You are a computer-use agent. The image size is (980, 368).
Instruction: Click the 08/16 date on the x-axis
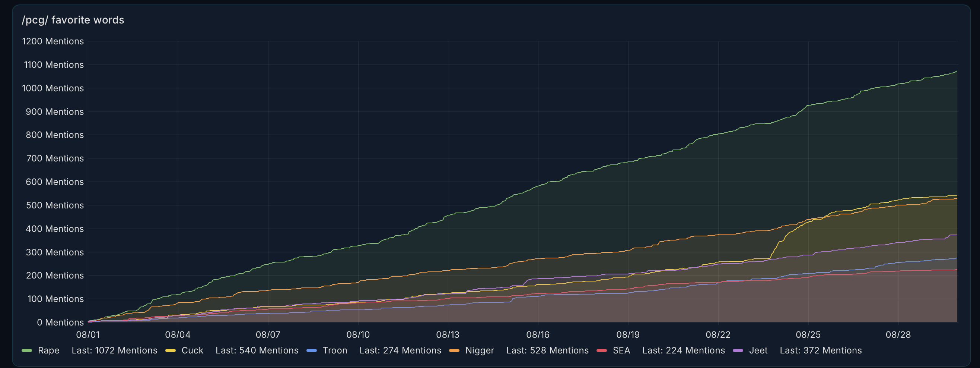[x=538, y=334]
